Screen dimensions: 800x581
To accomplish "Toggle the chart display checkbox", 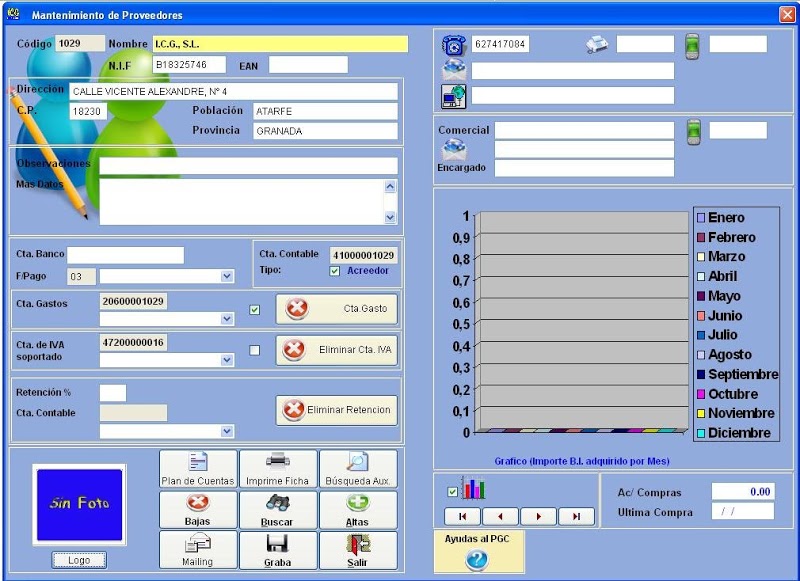I will tap(452, 492).
